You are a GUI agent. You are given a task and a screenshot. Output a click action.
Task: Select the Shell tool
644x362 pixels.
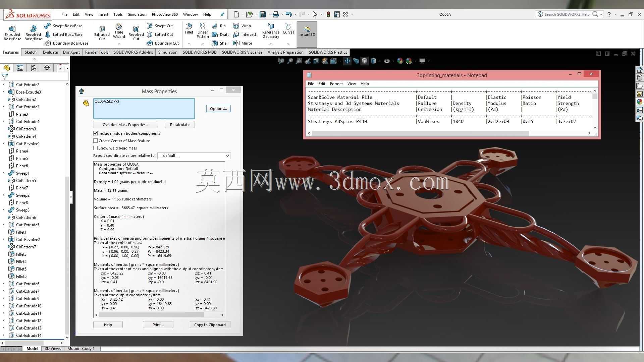click(x=220, y=43)
